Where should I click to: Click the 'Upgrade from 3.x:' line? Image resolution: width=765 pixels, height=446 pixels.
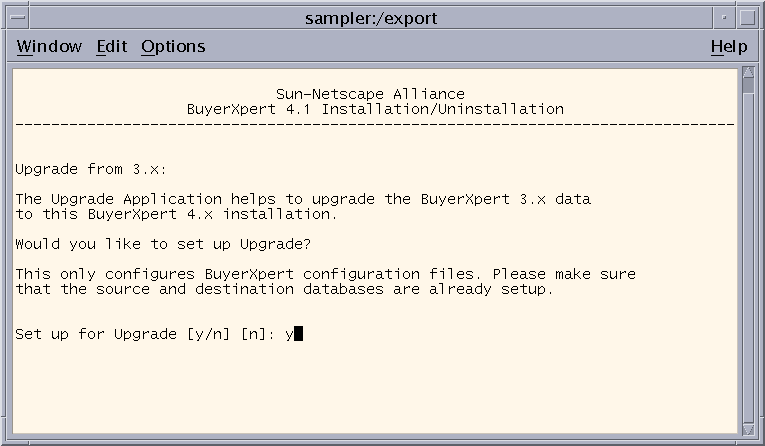[91, 169]
